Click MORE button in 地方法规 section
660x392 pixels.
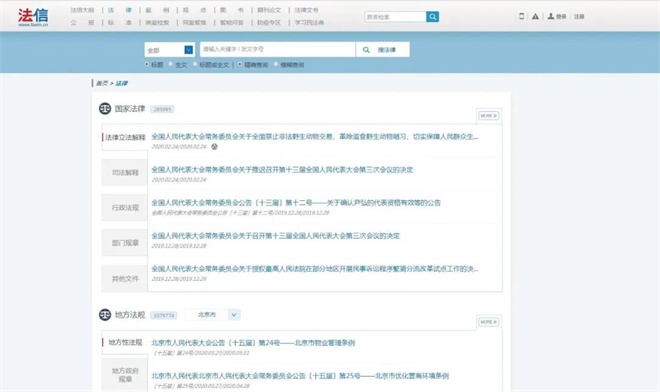488,322
